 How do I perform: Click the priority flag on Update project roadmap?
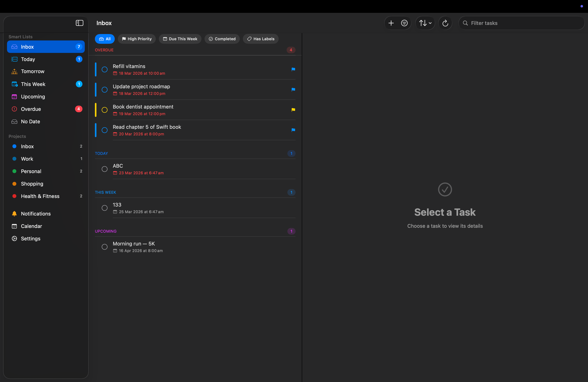point(293,90)
